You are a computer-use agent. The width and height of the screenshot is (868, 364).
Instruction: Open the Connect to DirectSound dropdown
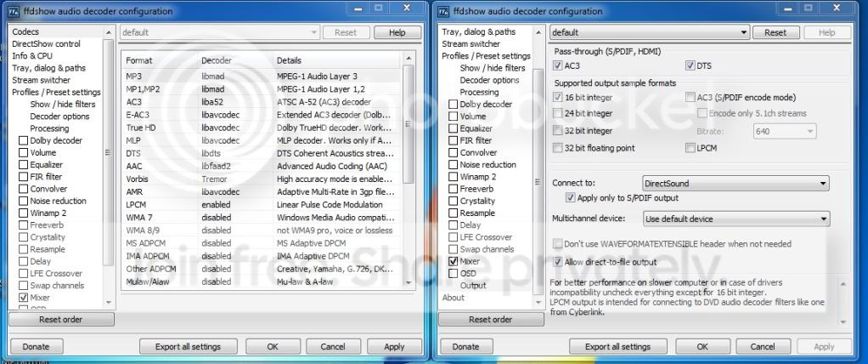(x=736, y=184)
